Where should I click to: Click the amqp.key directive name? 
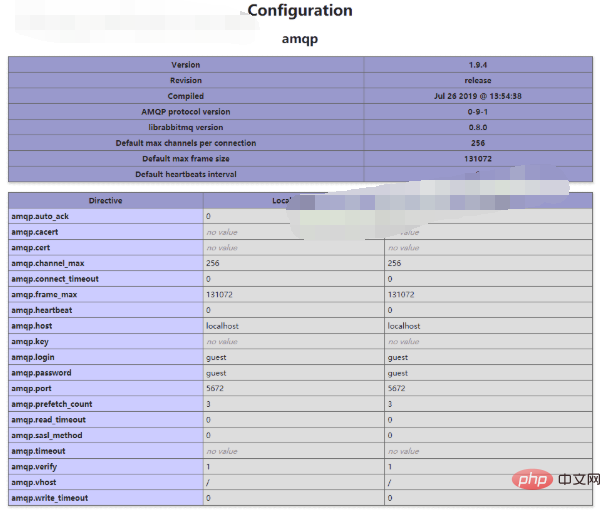(x=30, y=342)
